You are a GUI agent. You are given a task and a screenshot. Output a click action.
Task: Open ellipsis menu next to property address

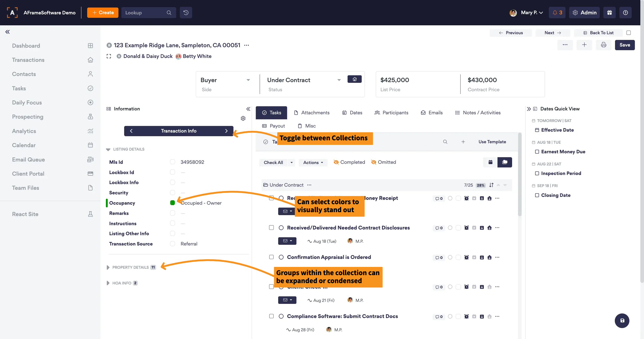[246, 45]
